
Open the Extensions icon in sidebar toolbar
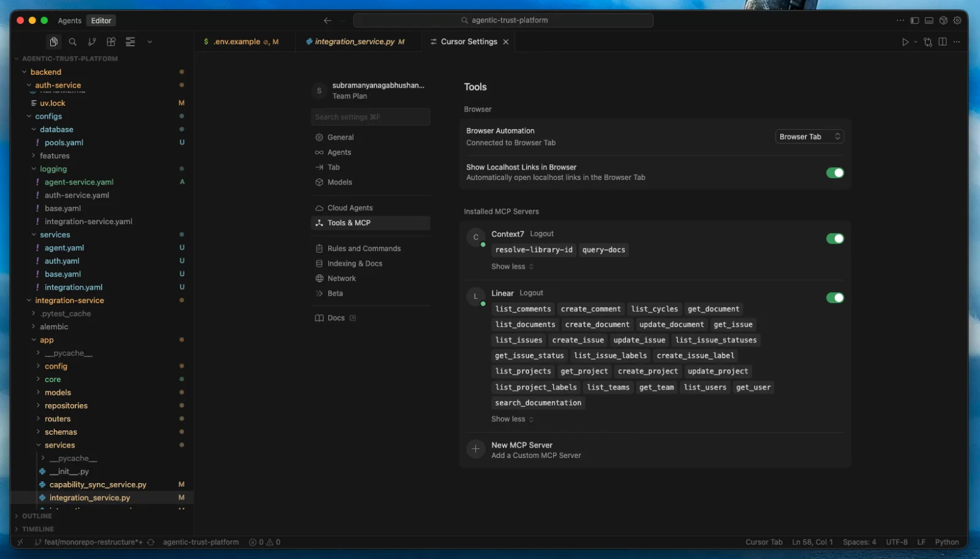tap(111, 42)
